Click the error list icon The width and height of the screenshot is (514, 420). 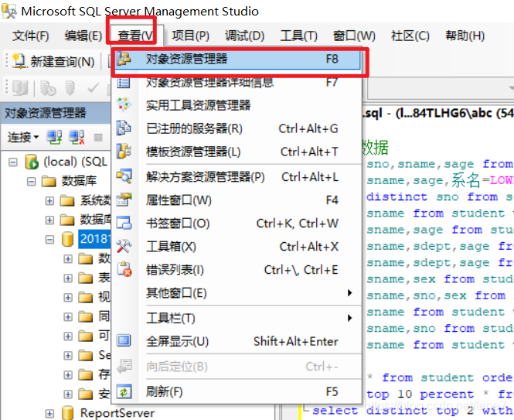pyautogui.click(x=124, y=269)
